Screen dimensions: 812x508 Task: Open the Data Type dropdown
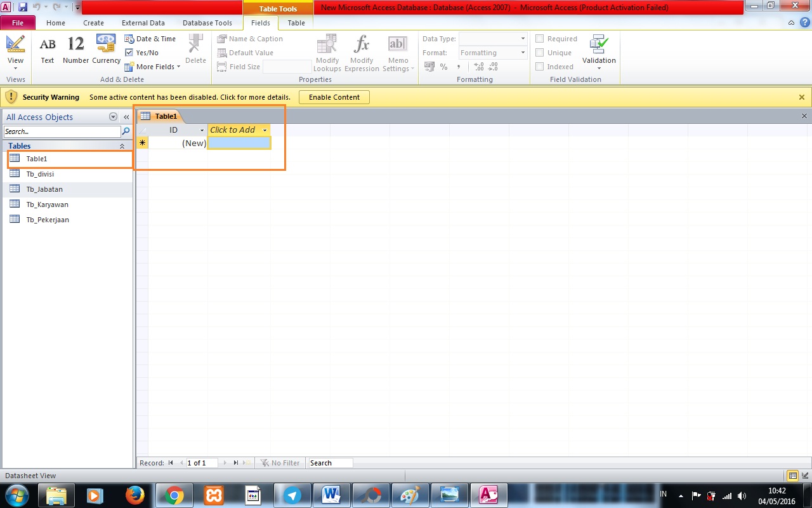[x=521, y=38]
